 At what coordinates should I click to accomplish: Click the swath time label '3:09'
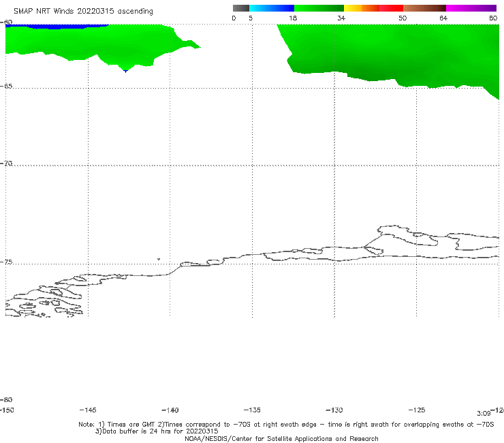(484, 414)
